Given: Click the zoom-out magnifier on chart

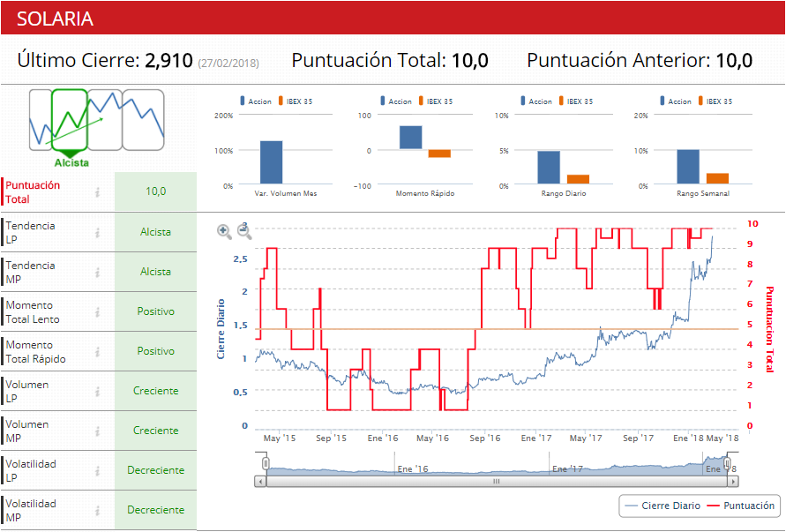Looking at the screenshot, I should [x=244, y=231].
